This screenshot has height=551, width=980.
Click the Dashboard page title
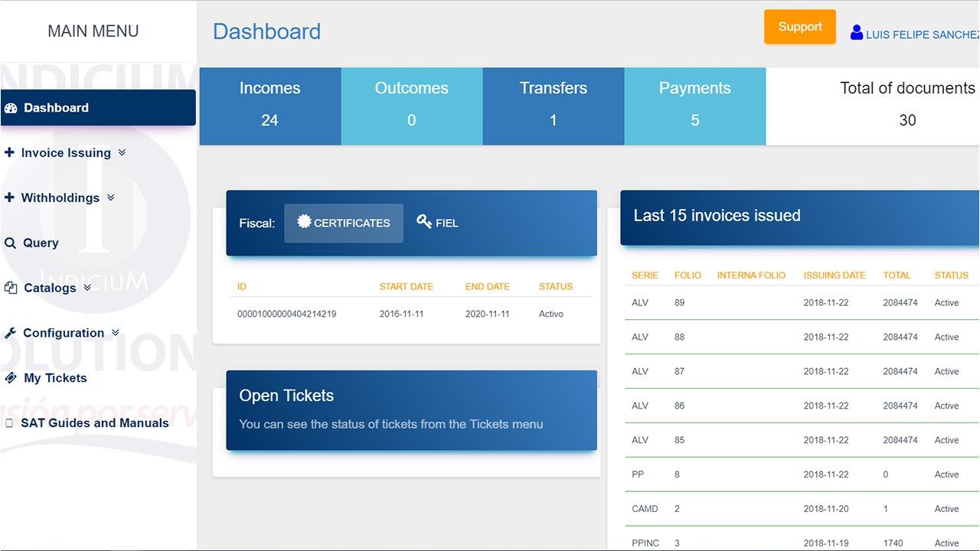[x=266, y=31]
